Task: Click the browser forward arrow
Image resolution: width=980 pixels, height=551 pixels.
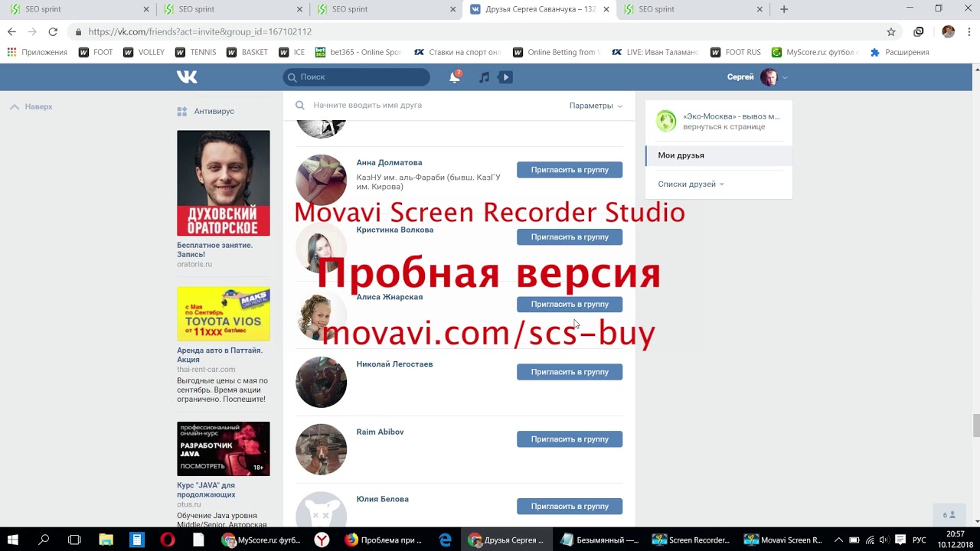Action: point(32,31)
